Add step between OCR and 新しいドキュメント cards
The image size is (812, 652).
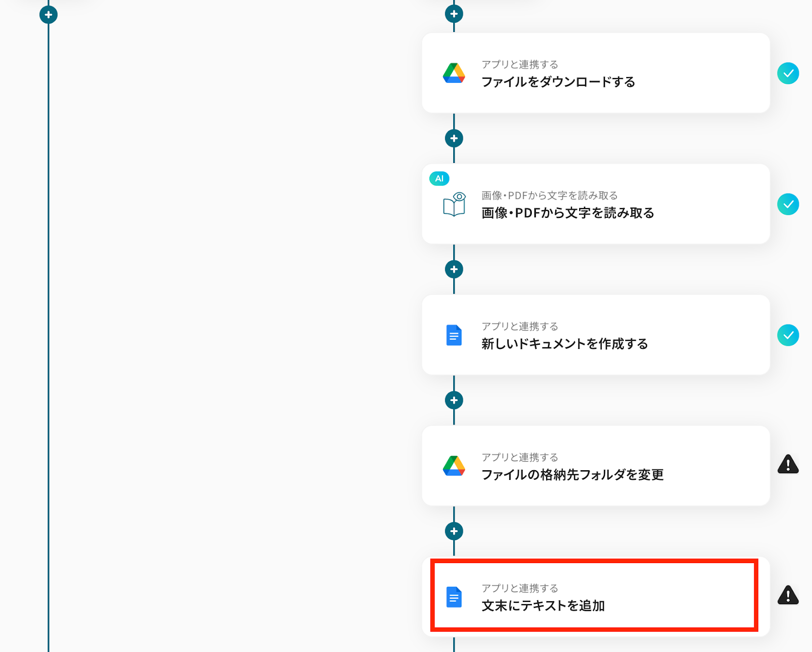pyautogui.click(x=454, y=269)
